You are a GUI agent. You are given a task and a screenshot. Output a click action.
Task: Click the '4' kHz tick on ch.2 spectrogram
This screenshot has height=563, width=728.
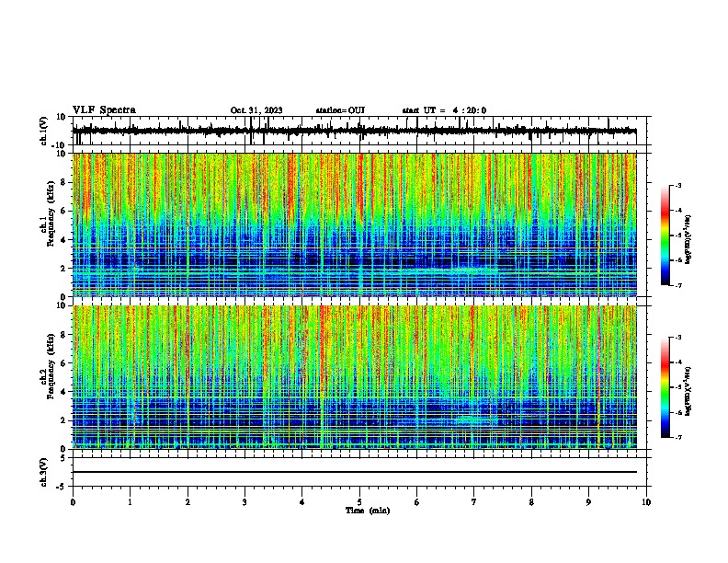(x=63, y=392)
